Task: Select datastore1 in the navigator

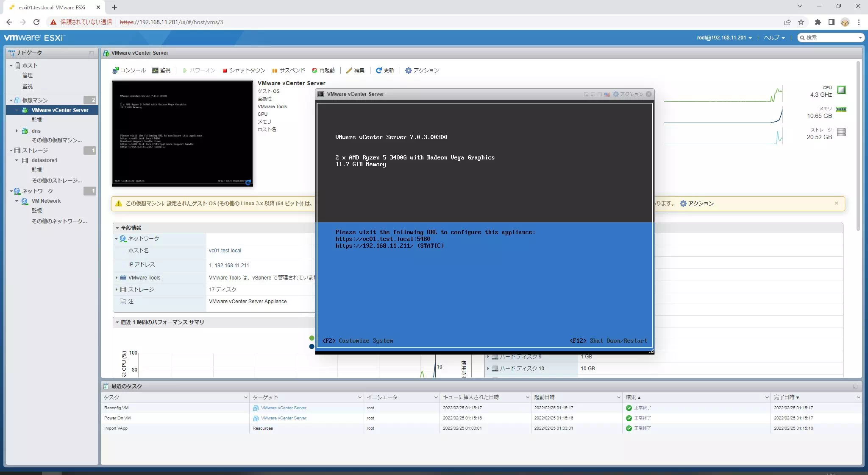Action: click(x=44, y=160)
